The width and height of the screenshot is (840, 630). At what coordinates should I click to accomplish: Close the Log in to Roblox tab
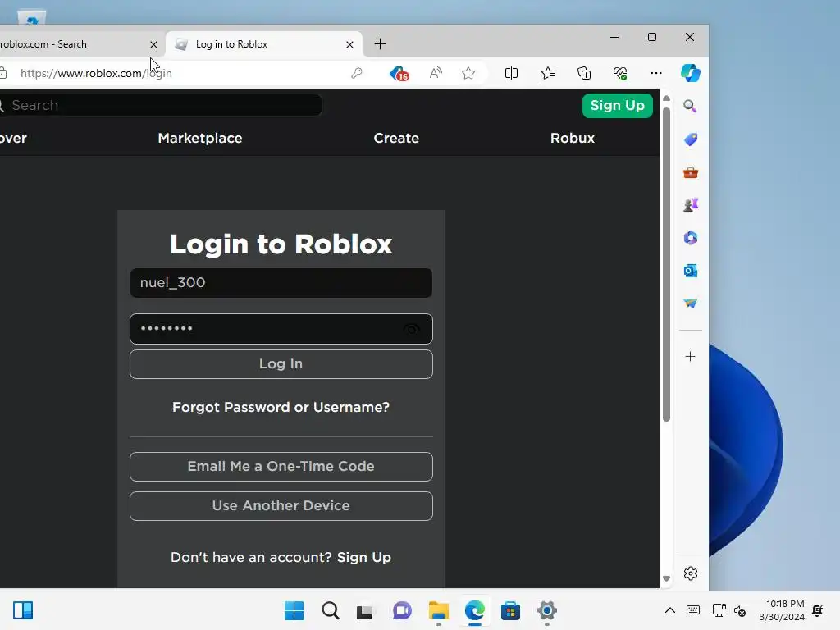pyautogui.click(x=349, y=44)
